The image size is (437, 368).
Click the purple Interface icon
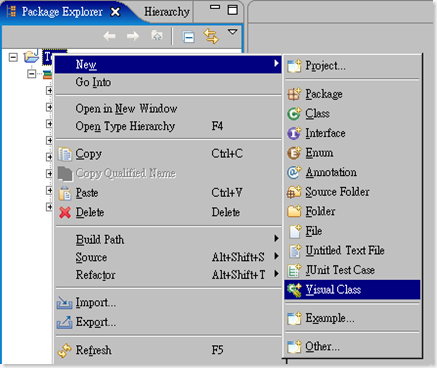click(294, 133)
